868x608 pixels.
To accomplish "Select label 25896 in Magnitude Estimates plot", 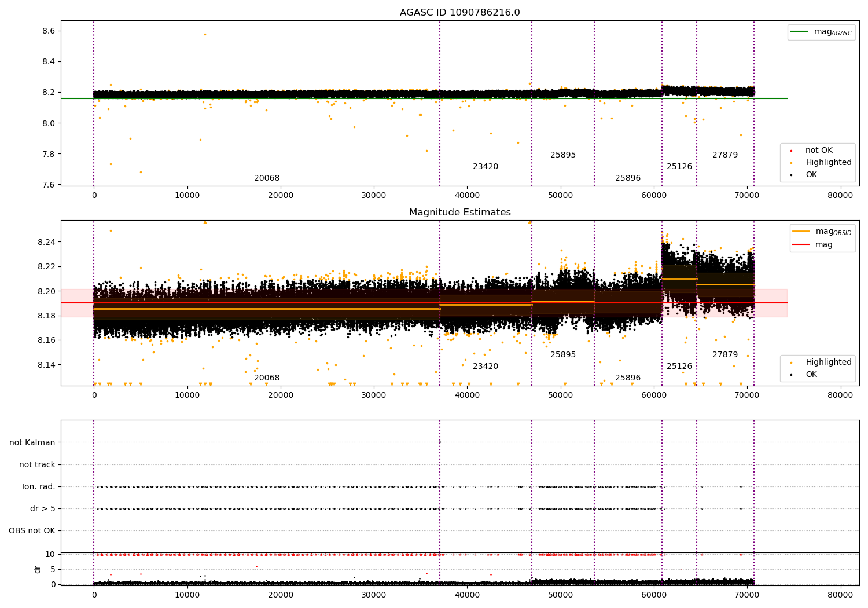I will tap(628, 378).
